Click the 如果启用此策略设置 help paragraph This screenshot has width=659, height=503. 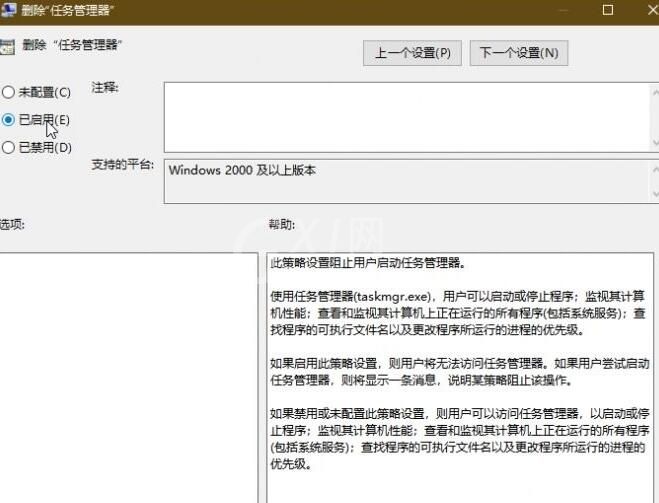tap(459, 372)
